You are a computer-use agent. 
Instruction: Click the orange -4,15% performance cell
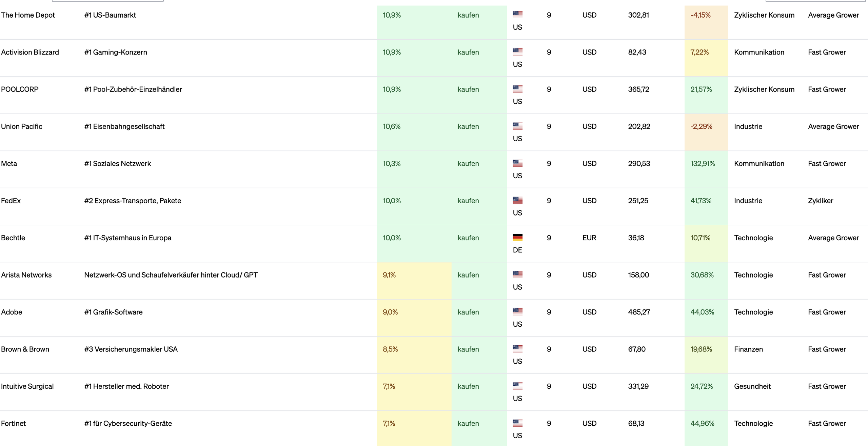701,15
